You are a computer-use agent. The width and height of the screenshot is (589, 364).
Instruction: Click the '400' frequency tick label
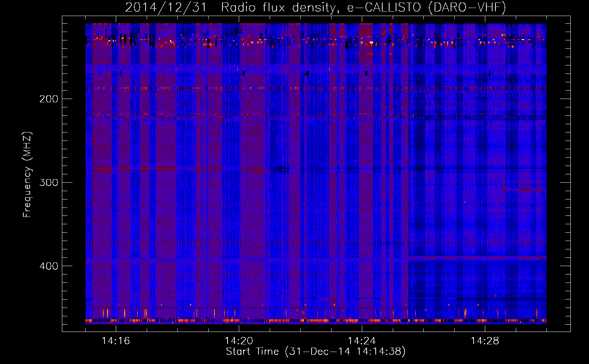click(x=49, y=266)
